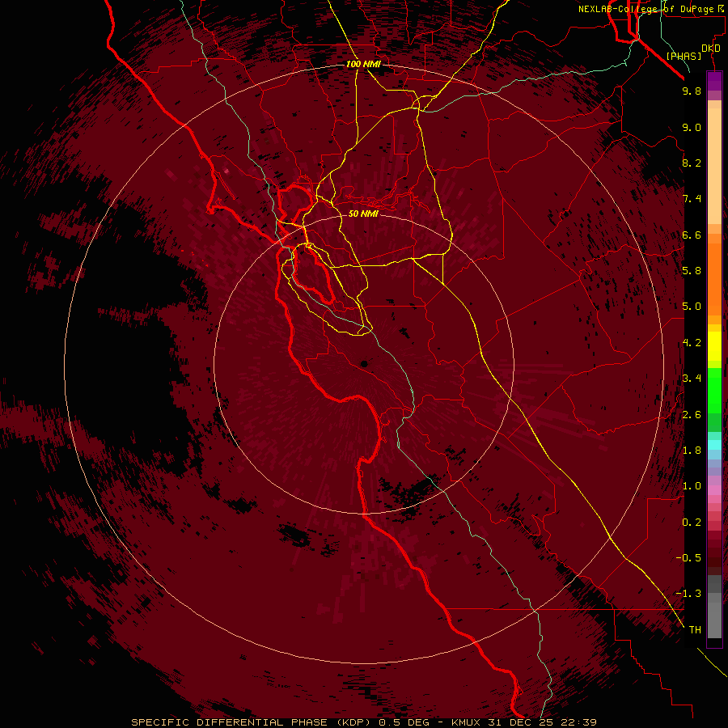Click the 100 NMI range ring label

pyautogui.click(x=363, y=64)
